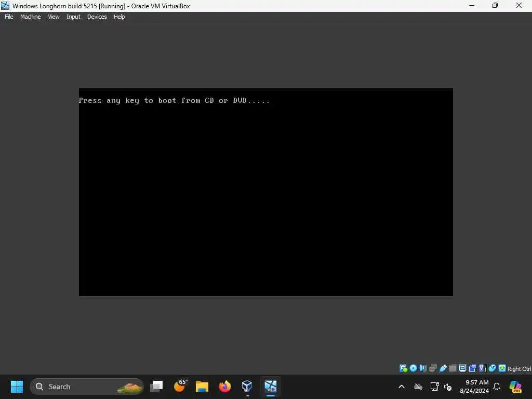Click the keyboard capture green arrow icon

(x=502, y=368)
